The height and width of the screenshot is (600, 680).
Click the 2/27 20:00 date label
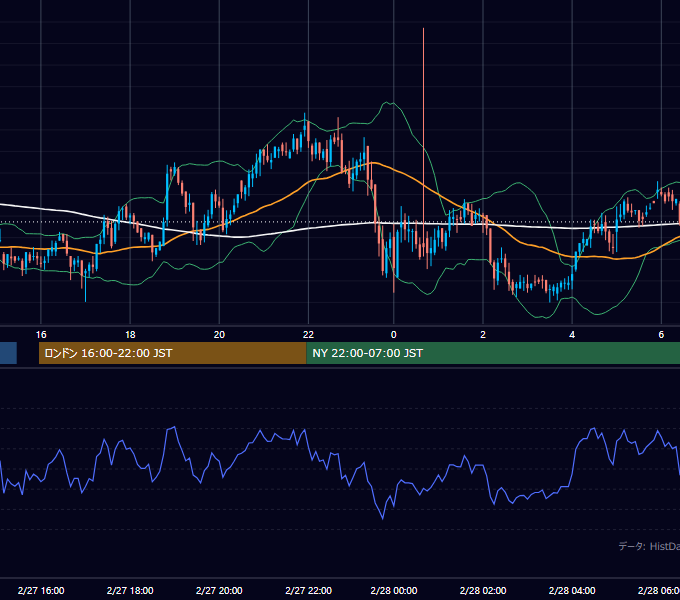[x=219, y=591]
